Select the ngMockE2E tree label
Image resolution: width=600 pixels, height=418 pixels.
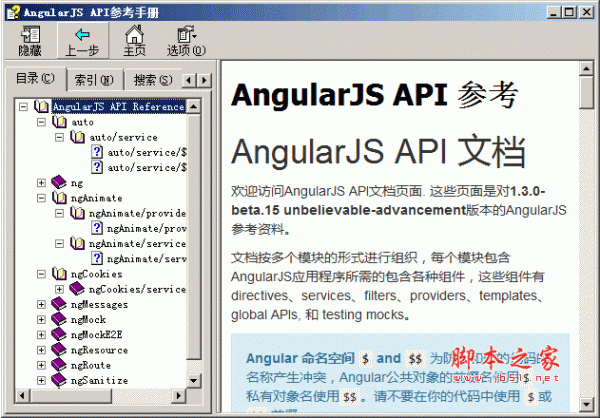point(96,335)
